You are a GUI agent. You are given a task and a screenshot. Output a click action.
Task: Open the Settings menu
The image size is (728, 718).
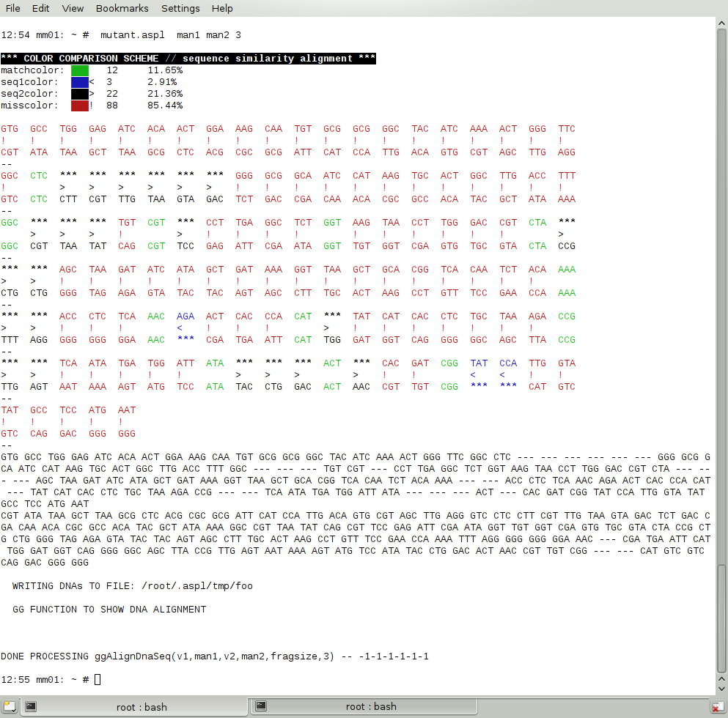pyautogui.click(x=180, y=8)
